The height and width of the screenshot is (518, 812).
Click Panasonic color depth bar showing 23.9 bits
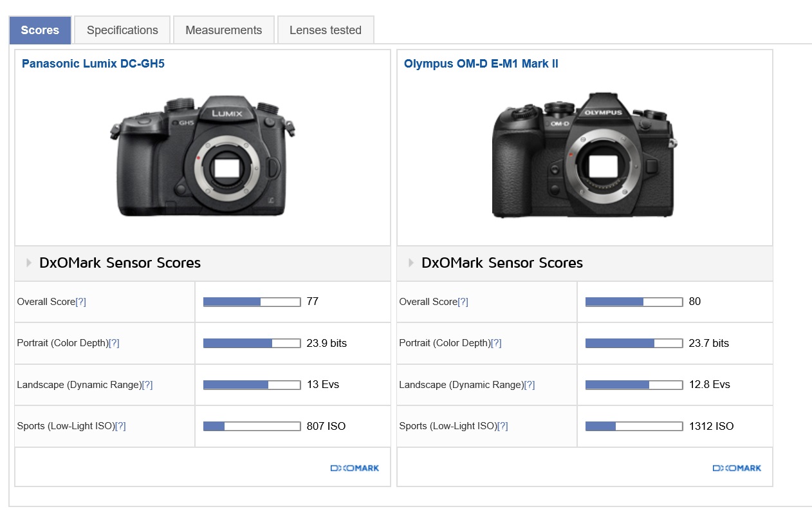(x=252, y=343)
